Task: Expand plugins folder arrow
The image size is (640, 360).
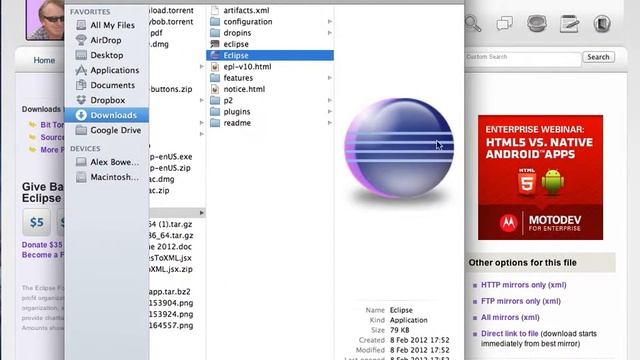Action: (x=329, y=111)
